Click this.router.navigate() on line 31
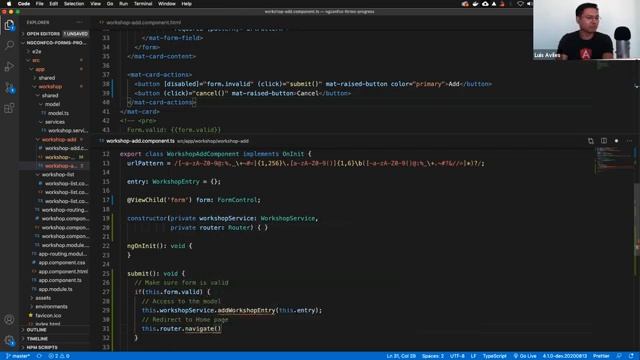The image size is (640, 360). 181,329
